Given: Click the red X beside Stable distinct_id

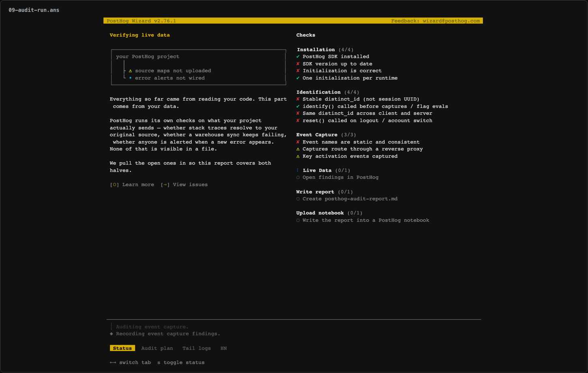Looking at the screenshot, I should click(x=298, y=99).
